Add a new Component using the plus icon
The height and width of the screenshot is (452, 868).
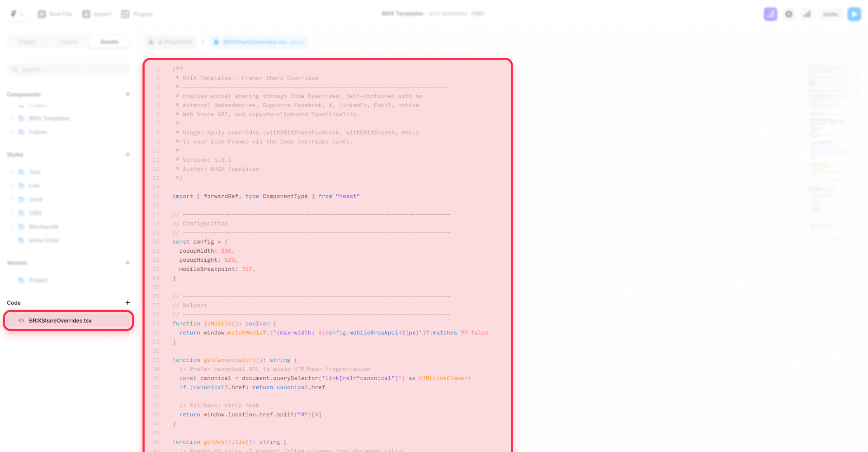(x=128, y=94)
